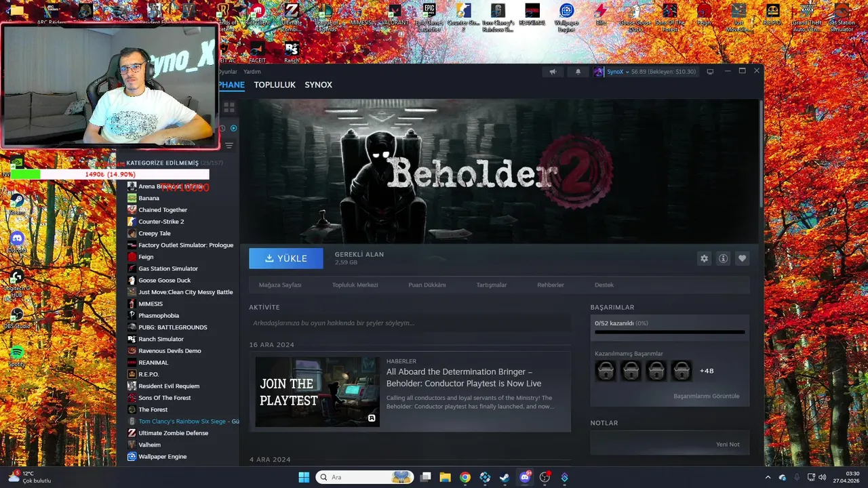Open Discord from taskbar

(x=524, y=477)
